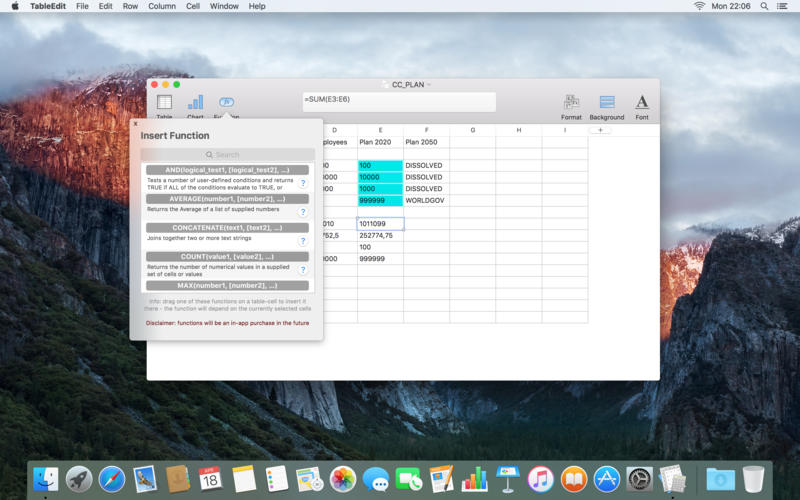
Task: Show help for AND function
Action: 303,183
